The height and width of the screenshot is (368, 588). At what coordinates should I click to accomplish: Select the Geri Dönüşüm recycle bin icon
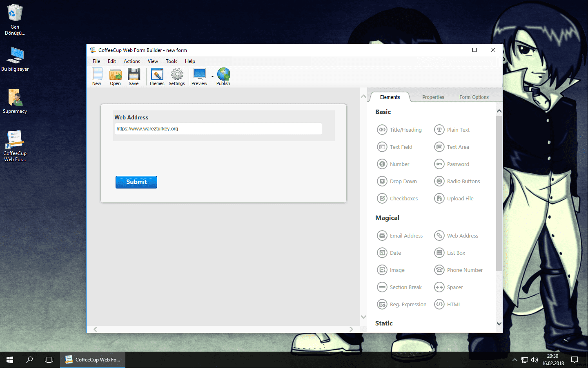click(15, 20)
